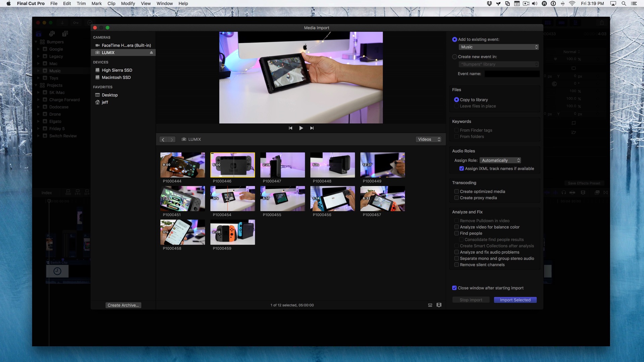
Task: Open volume control in menu bar
Action: click(535, 3)
